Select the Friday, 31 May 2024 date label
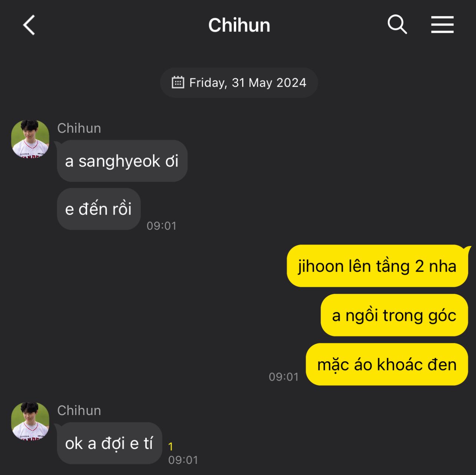Screen dimensions: 476x475 tap(248, 83)
